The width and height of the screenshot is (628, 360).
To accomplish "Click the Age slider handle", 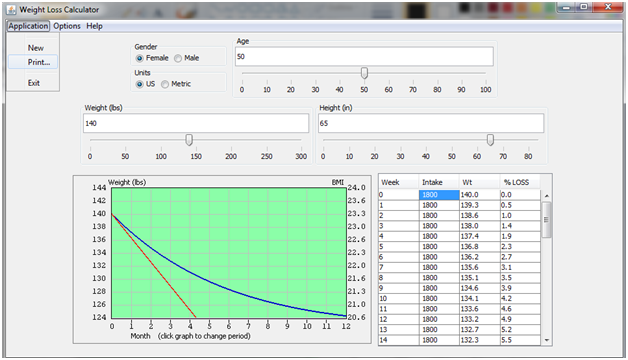I will (364, 73).
